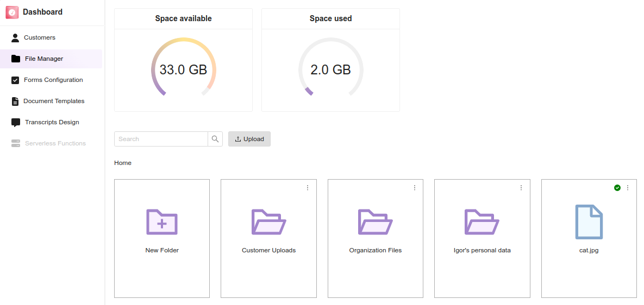Click the Organization Files label
Image resolution: width=644 pixels, height=305 pixels.
pos(376,250)
